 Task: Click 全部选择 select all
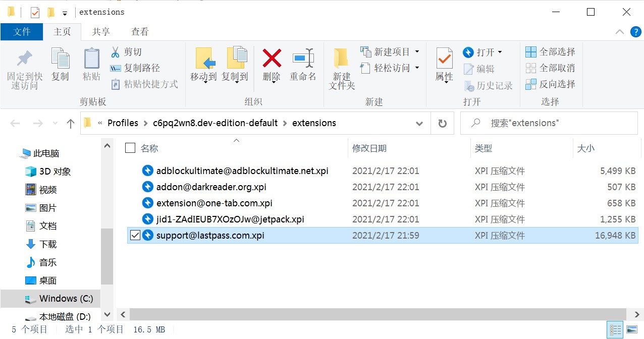[x=550, y=52]
